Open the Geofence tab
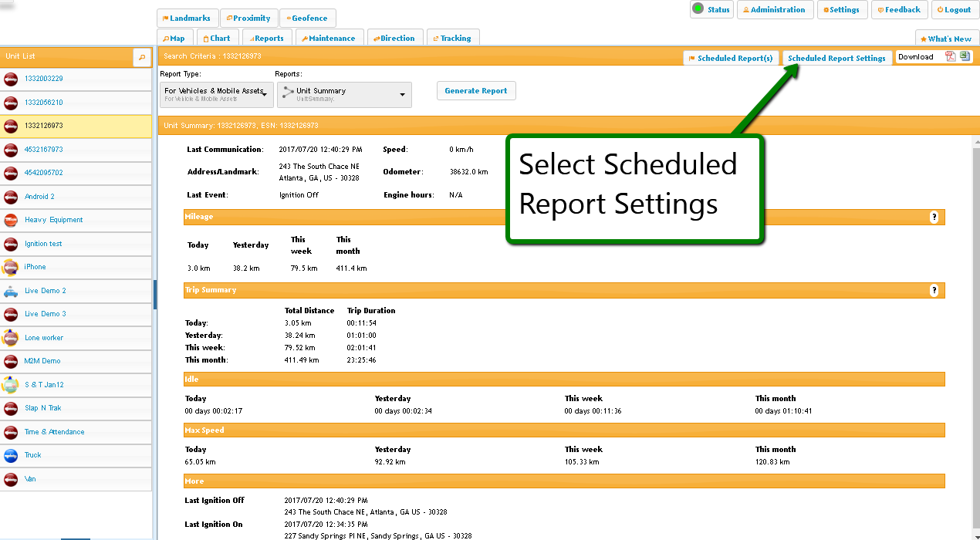This screenshot has height=540, width=980. tap(308, 19)
